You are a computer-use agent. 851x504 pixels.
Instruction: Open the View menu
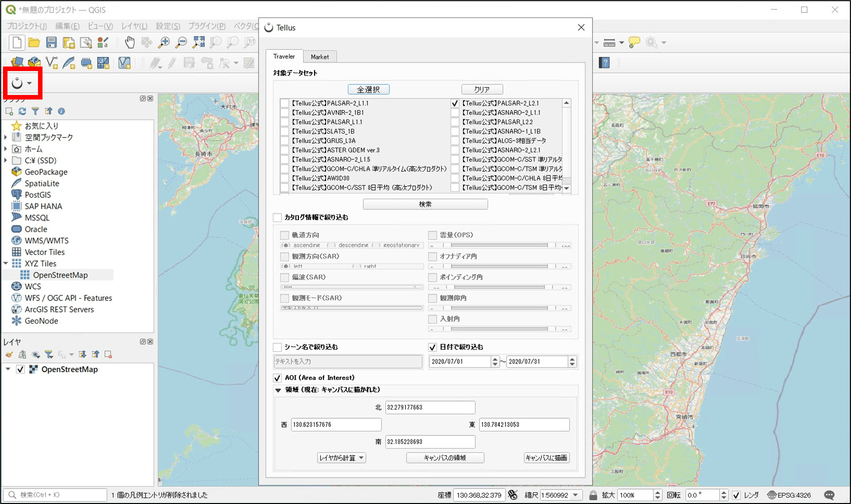[x=100, y=26]
